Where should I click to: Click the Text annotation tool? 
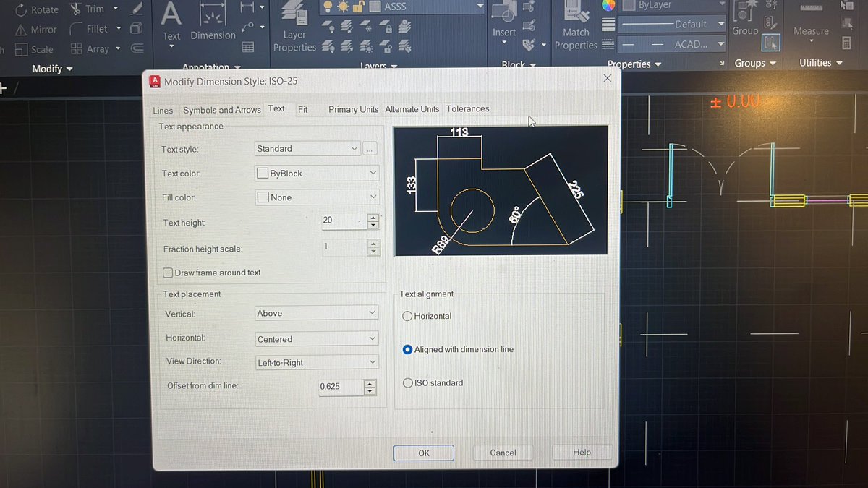tap(171, 22)
